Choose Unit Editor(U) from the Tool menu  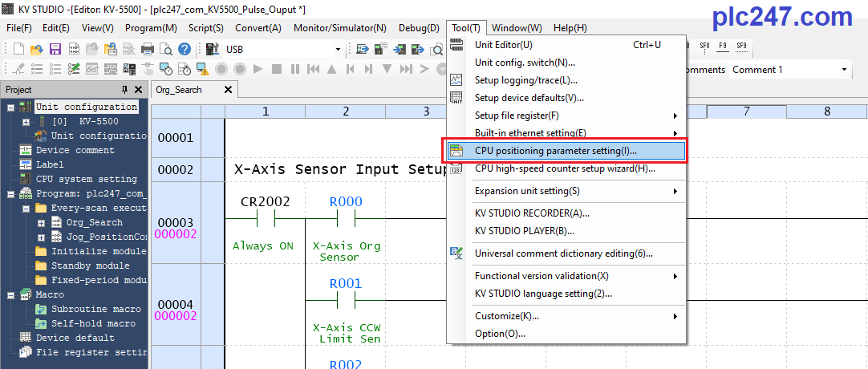click(566, 45)
